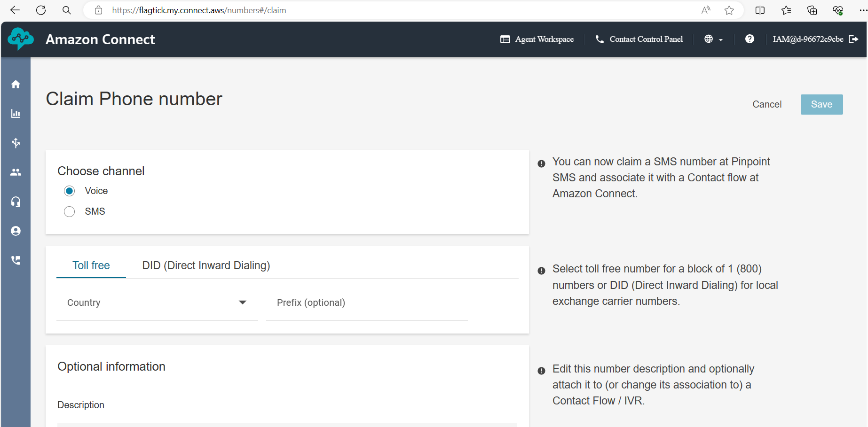This screenshot has width=868, height=427.
Task: Click the browser refresh button
Action: pos(41,10)
